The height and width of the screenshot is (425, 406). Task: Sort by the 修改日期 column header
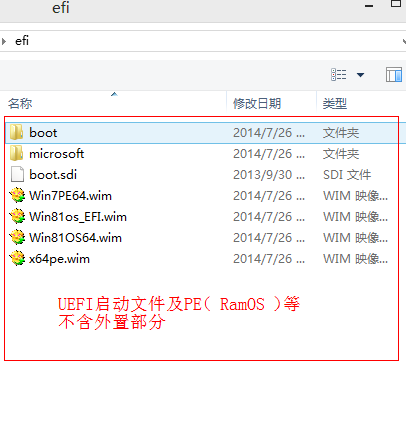coord(257,103)
